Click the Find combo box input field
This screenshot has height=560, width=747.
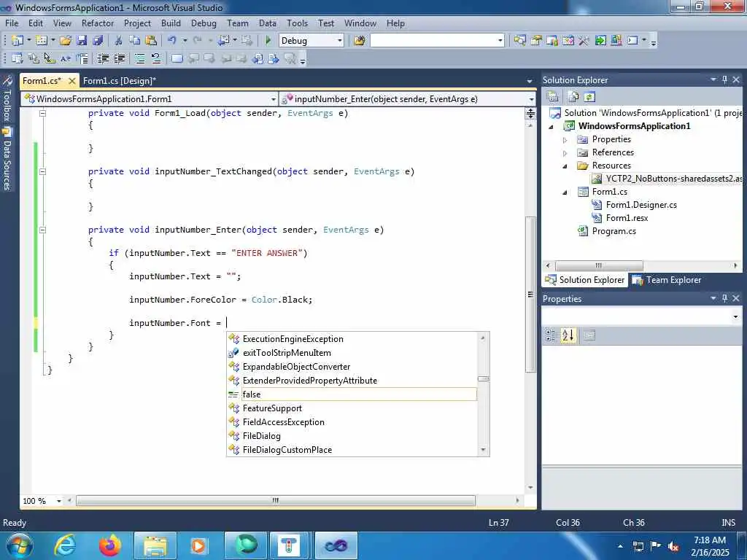pos(433,41)
